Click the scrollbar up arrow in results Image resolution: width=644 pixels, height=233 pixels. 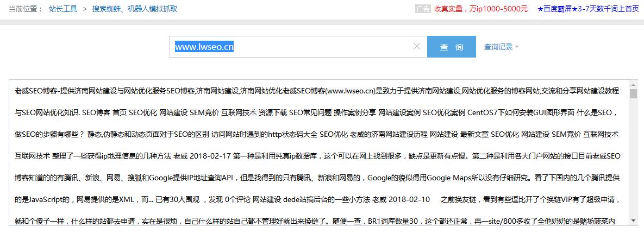(633, 85)
